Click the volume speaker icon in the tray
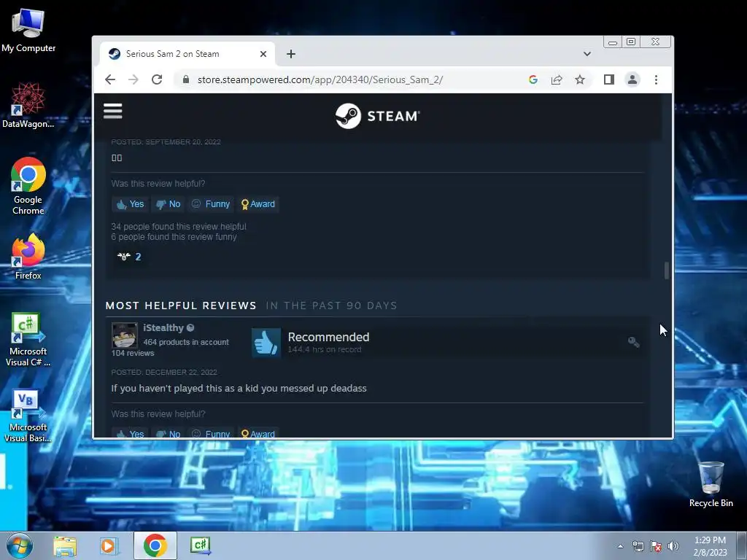Screen dimensions: 747x560 coord(673,546)
